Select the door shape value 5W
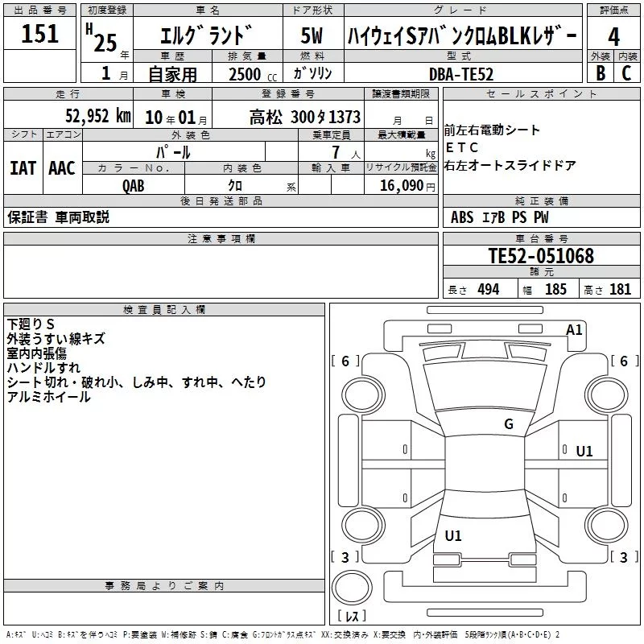644x644 pixels. (x=312, y=35)
